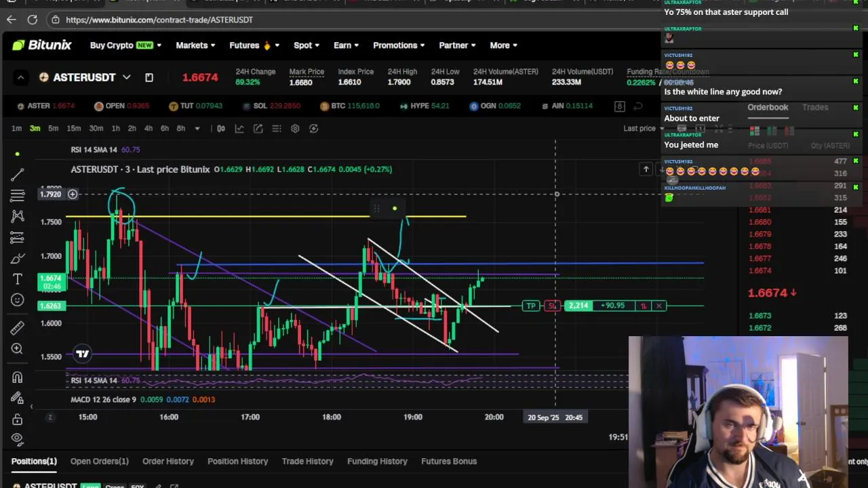Close the position with the X button

658,306
